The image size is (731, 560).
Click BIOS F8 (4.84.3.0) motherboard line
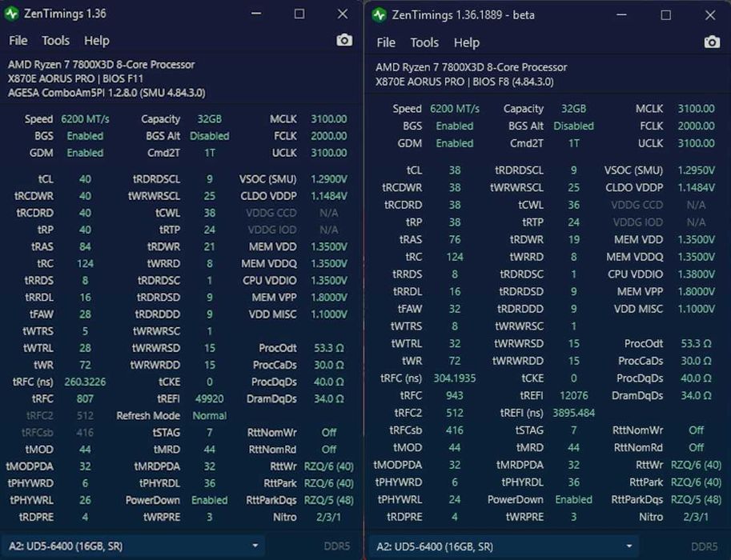tap(464, 82)
